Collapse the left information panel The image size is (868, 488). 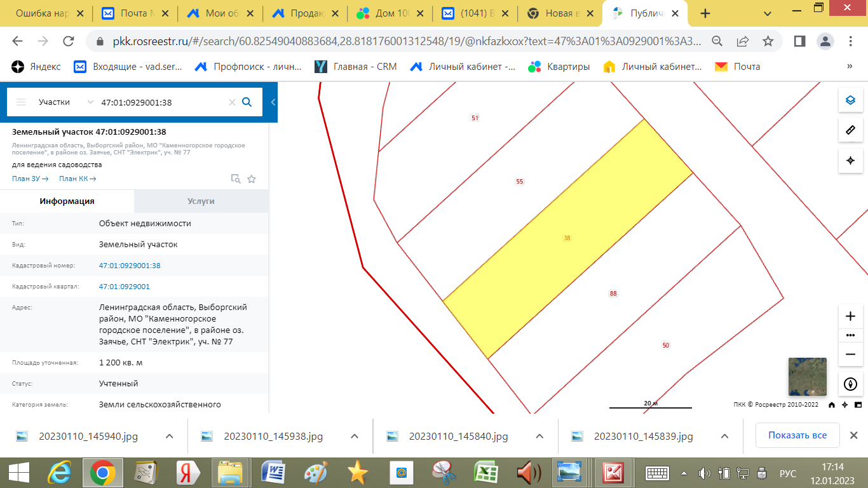click(x=273, y=102)
